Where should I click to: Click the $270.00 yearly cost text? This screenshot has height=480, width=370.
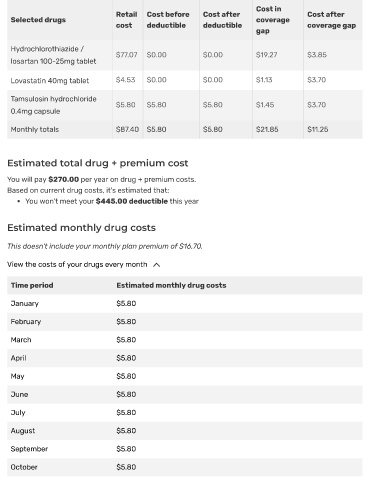tap(64, 179)
